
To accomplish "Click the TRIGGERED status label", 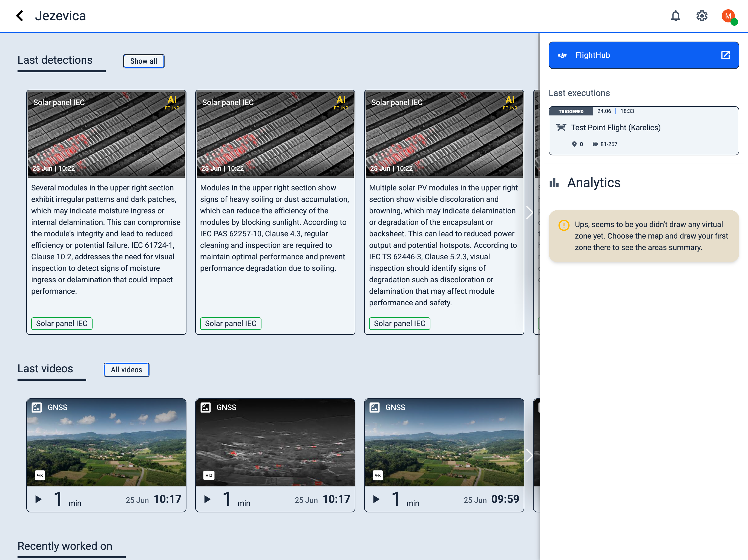I will click(571, 111).
